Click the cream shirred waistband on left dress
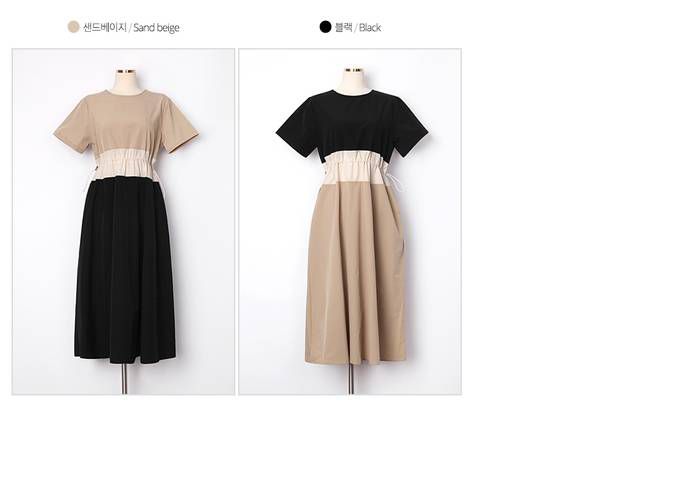 click(x=124, y=165)
